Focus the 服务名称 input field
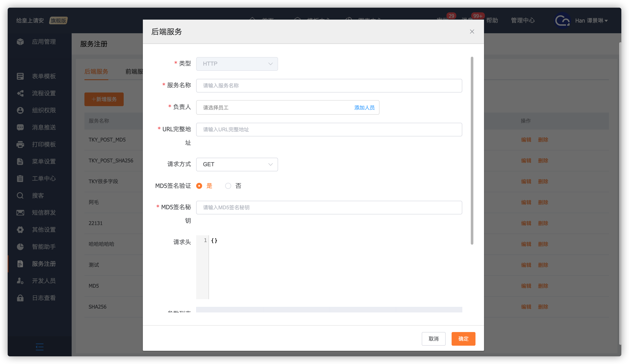 pyautogui.click(x=329, y=86)
